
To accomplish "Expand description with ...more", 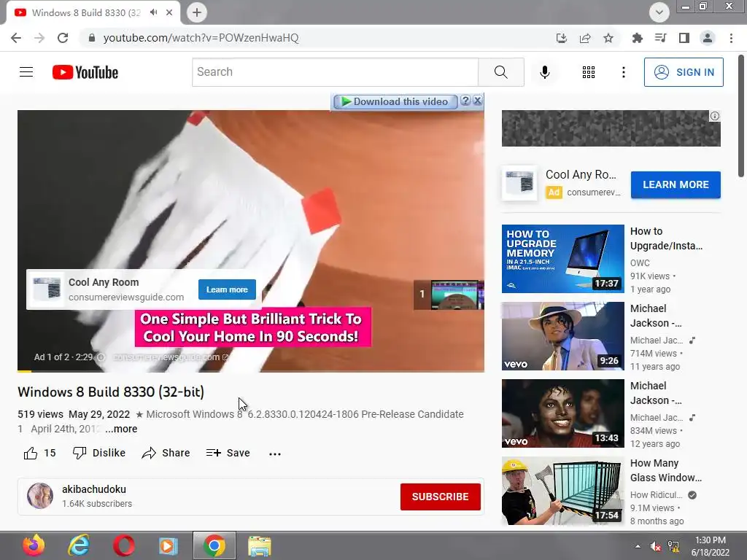I will [x=121, y=429].
